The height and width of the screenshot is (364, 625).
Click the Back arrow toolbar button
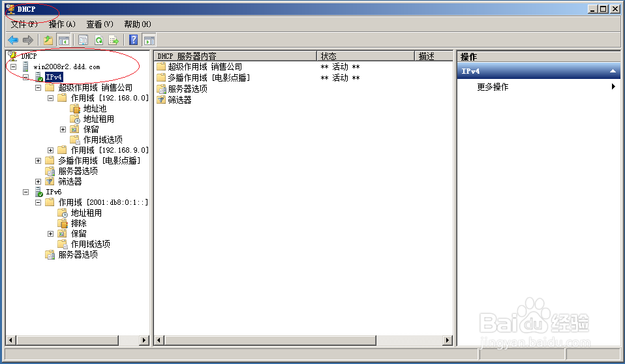[x=13, y=40]
